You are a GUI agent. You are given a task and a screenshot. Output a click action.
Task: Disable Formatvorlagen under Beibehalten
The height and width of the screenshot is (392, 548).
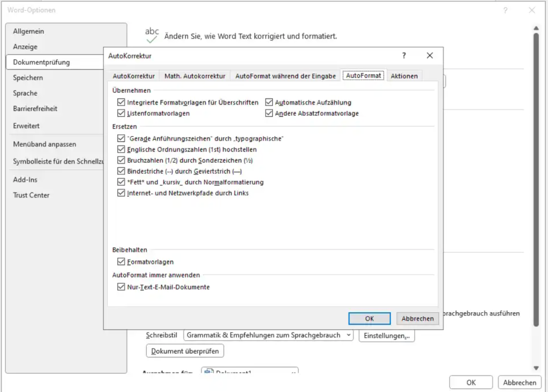(x=121, y=262)
